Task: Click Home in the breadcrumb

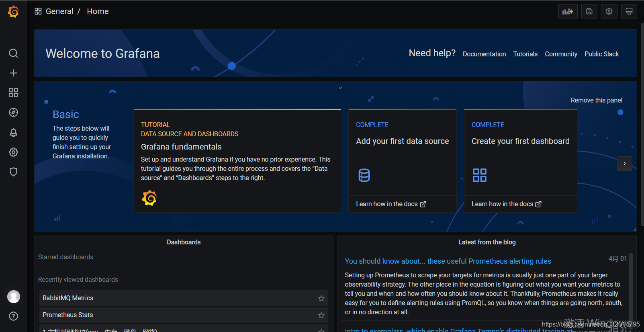Action: [x=98, y=11]
